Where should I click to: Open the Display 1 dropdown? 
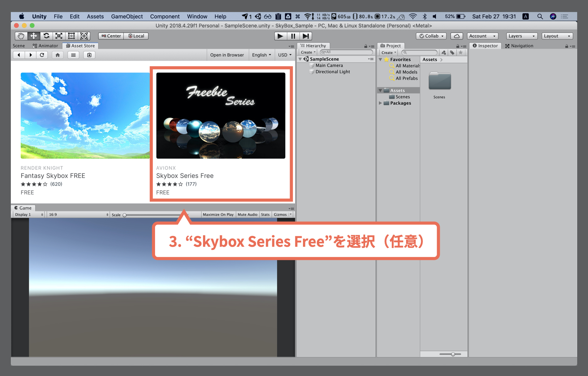tap(29, 214)
